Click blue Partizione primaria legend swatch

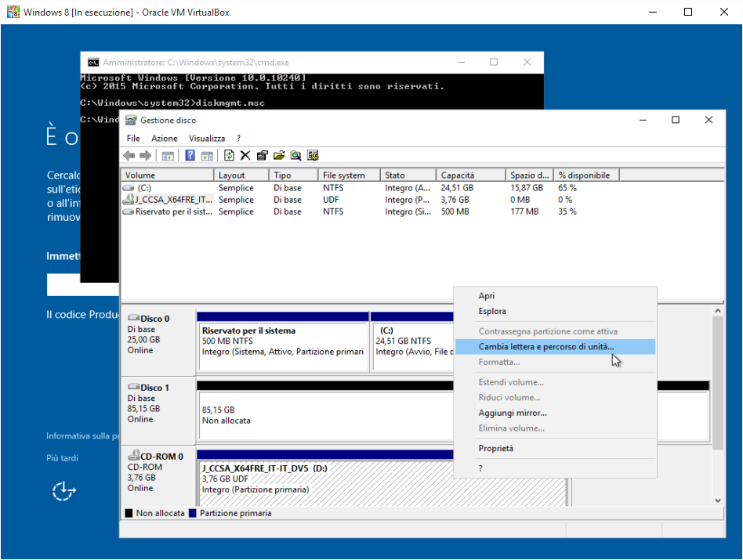click(x=192, y=513)
